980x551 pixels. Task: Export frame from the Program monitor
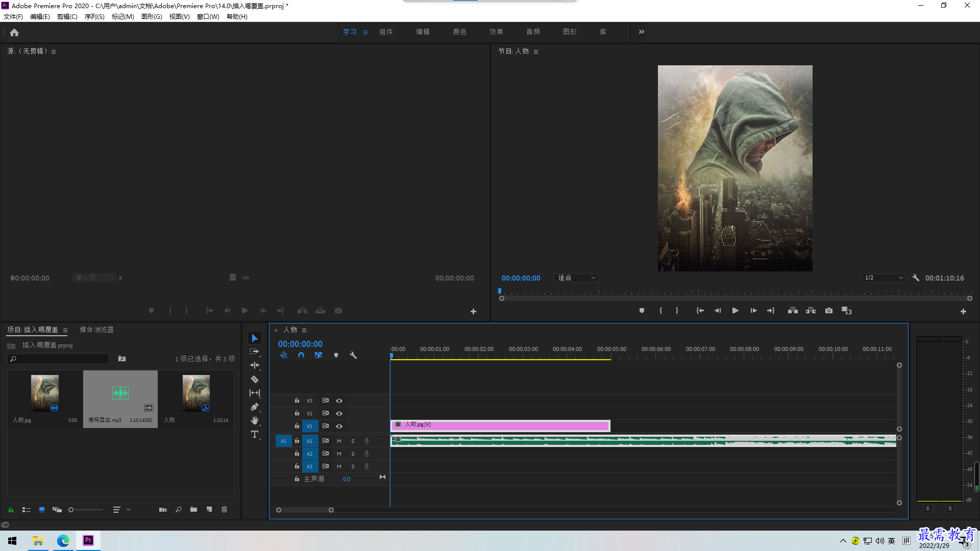pyautogui.click(x=829, y=311)
